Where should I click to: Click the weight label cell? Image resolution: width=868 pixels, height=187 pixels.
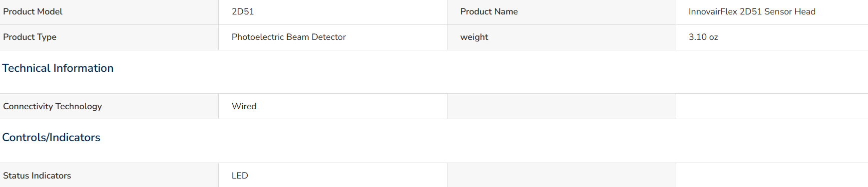pos(561,37)
